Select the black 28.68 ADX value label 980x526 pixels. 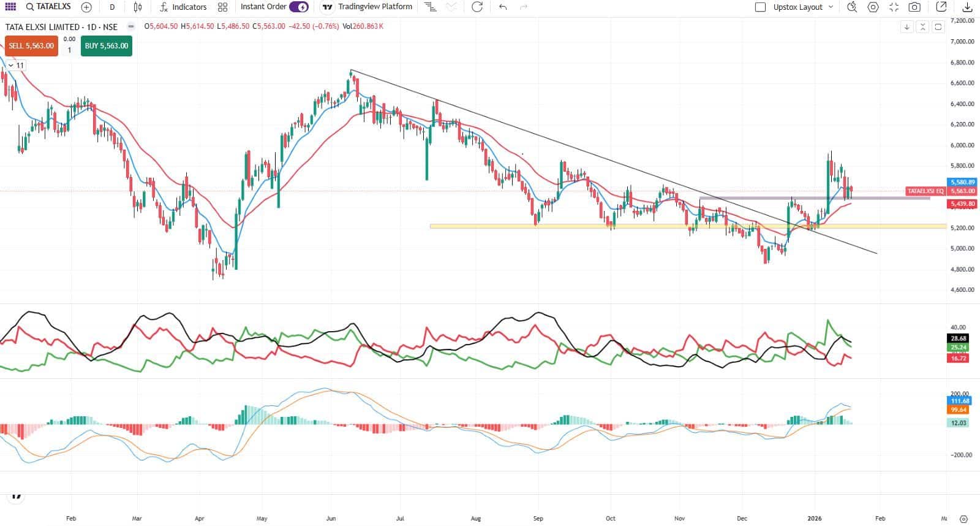click(x=959, y=338)
